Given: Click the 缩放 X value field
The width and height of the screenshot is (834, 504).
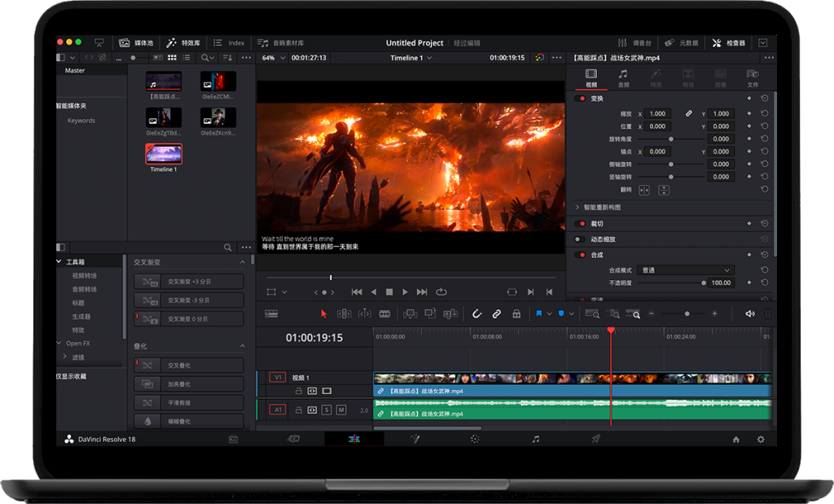Looking at the screenshot, I should pyautogui.click(x=657, y=113).
